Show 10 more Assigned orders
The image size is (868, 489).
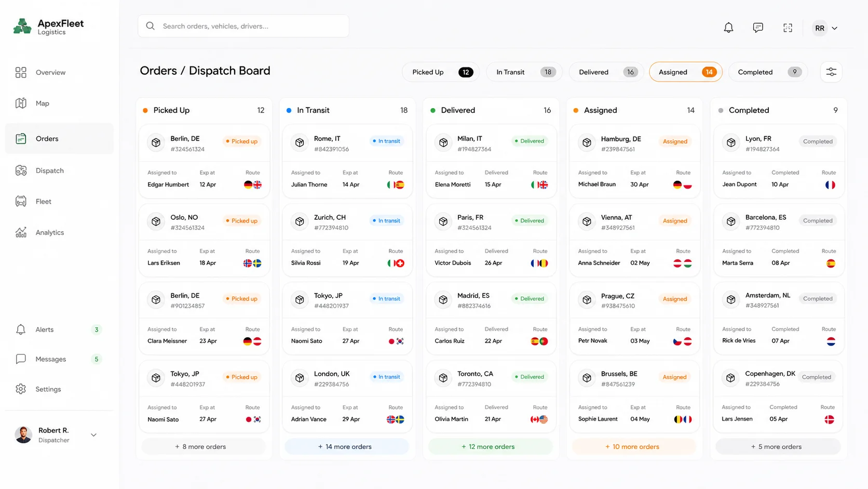click(634, 446)
